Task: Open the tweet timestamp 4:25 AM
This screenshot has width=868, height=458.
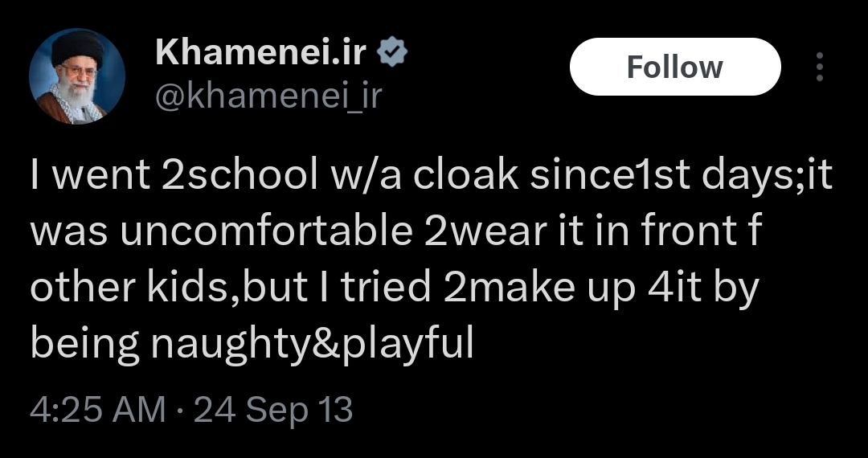Action: [x=97, y=410]
